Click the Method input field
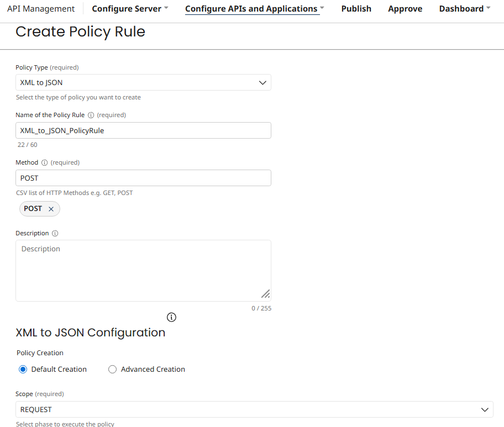This screenshot has width=504, height=427. click(x=143, y=178)
